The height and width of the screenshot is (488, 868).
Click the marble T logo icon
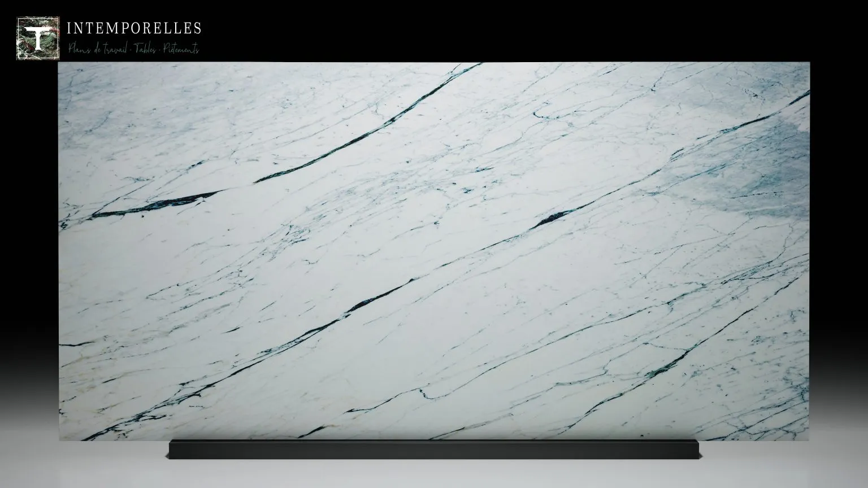pos(38,37)
